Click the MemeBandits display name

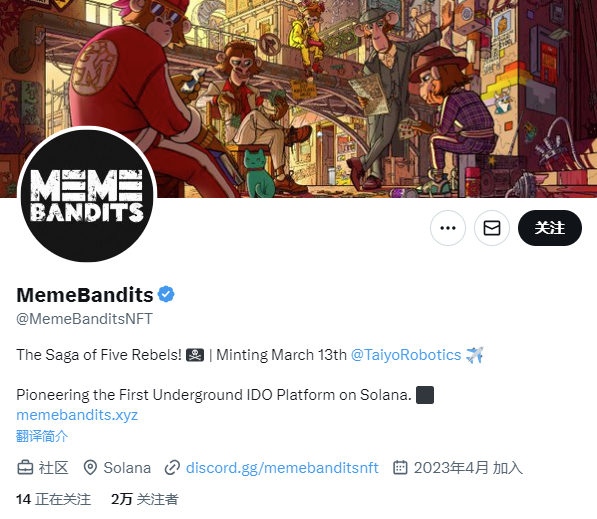[x=85, y=295]
